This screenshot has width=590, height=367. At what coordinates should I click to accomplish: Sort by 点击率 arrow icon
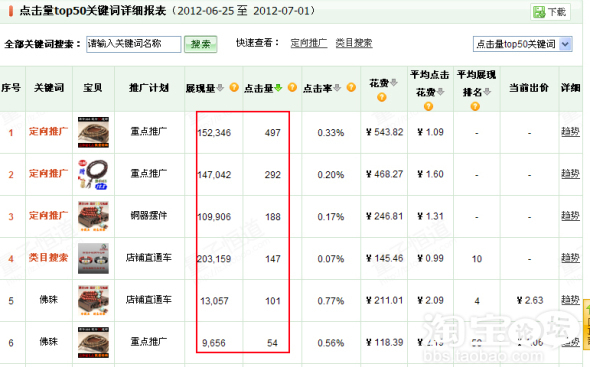point(338,88)
